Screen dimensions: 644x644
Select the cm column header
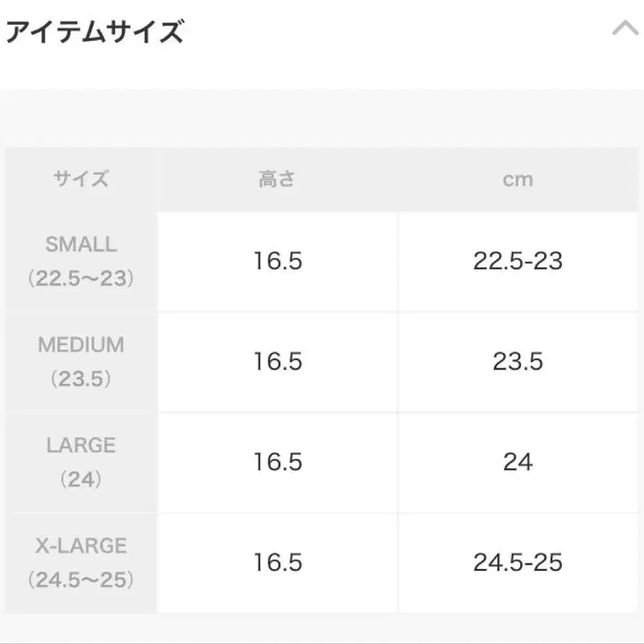tap(517, 179)
